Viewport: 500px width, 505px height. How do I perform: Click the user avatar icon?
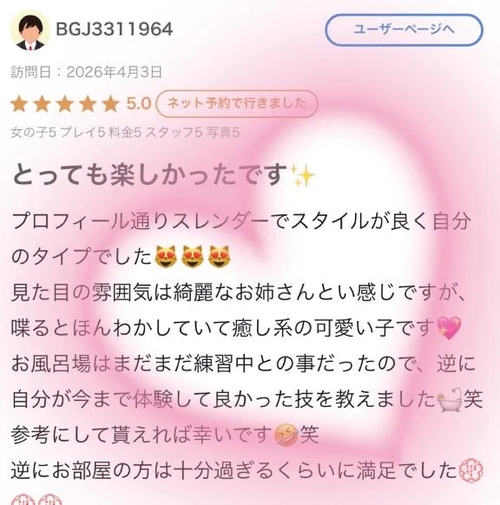pyautogui.click(x=30, y=31)
